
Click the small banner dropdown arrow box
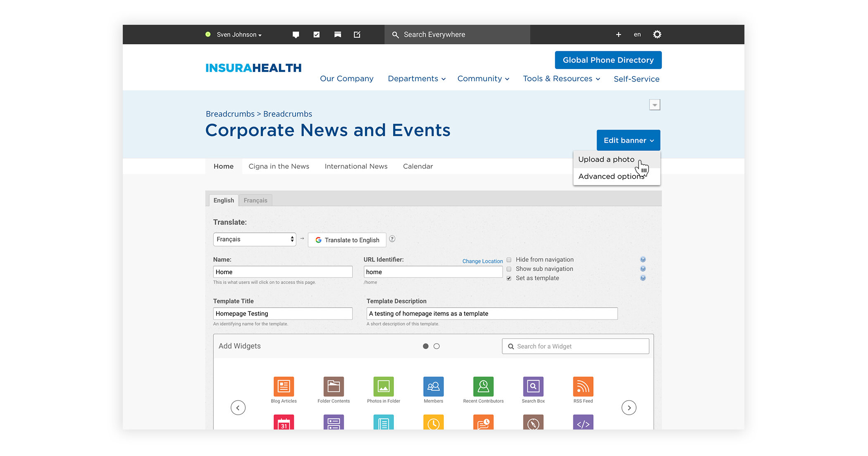pos(655,105)
